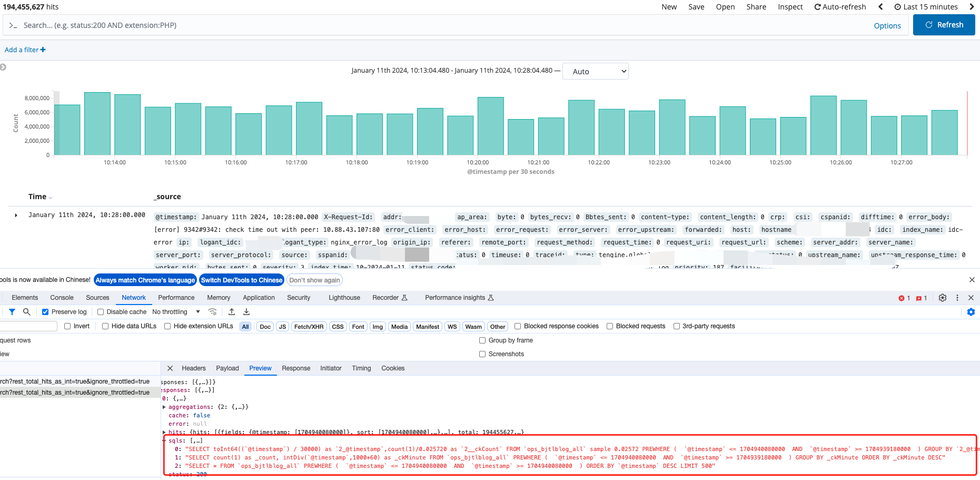Collapse the sqls array node
The height and width of the screenshot is (480, 980).
click(164, 440)
